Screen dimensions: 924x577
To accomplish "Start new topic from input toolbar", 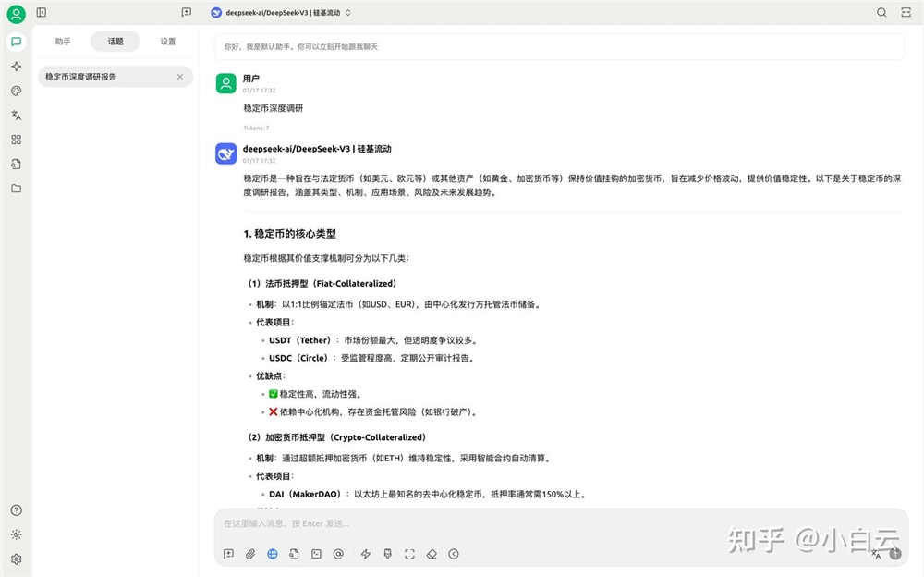I will [228, 554].
